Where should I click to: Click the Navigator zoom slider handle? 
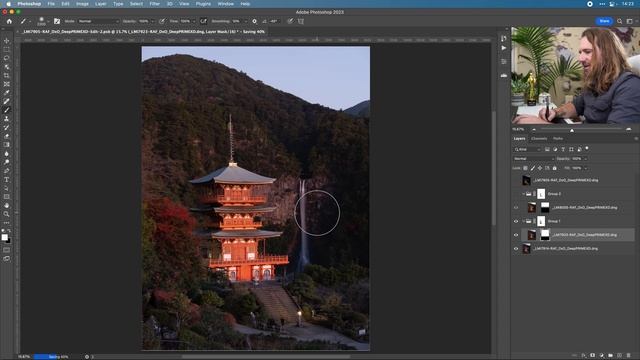pyautogui.click(x=572, y=130)
